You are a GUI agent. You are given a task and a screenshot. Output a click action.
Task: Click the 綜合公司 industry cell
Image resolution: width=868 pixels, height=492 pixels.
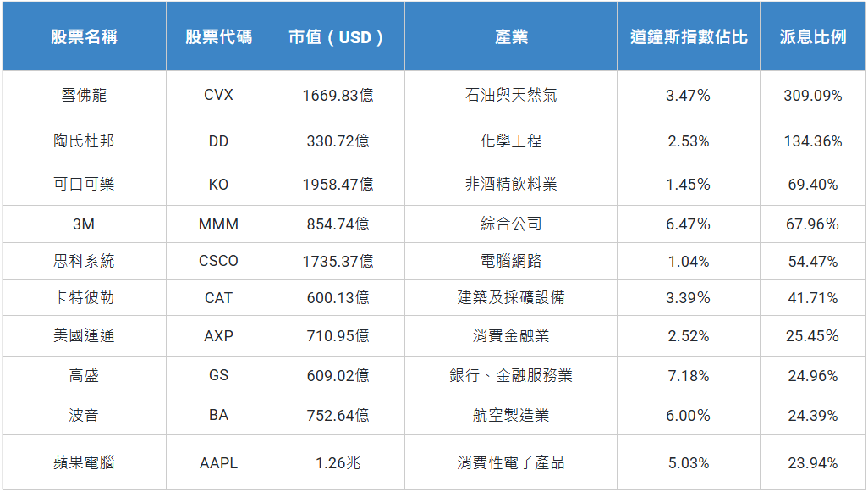click(x=511, y=224)
